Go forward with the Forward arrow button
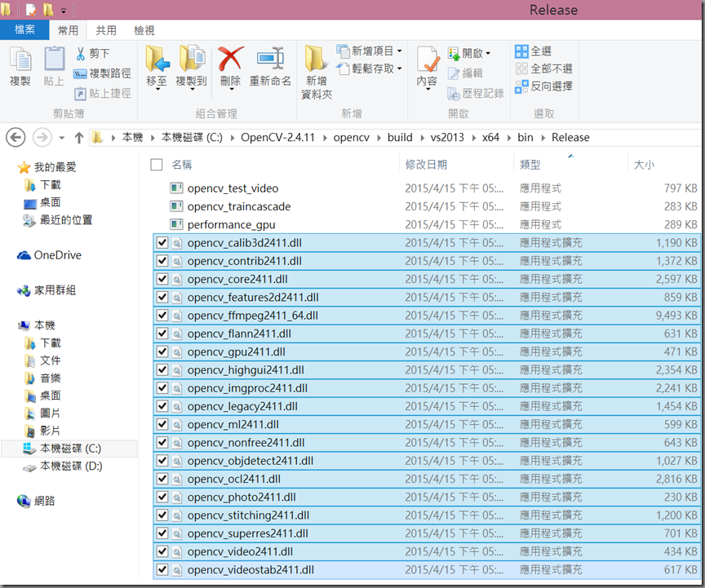This screenshot has height=588, width=705. coord(42,137)
